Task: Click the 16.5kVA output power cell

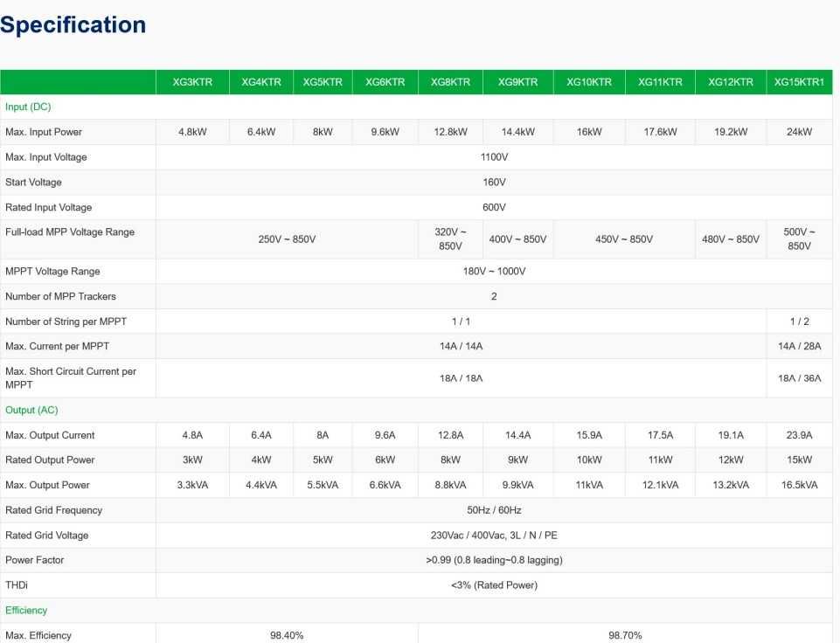Action: tap(799, 485)
